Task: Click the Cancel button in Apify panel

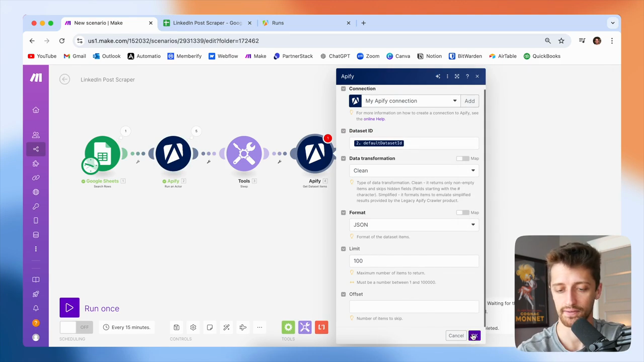Action: [x=456, y=336]
